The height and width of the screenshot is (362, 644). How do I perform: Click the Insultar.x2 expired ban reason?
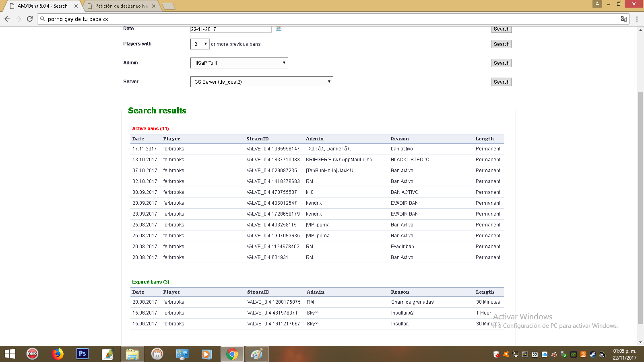click(x=402, y=313)
